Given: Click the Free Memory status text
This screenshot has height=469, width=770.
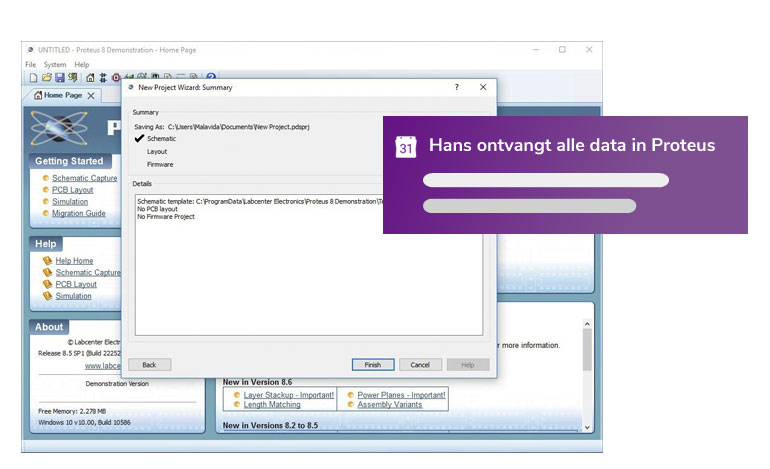Looking at the screenshot, I should [72, 411].
